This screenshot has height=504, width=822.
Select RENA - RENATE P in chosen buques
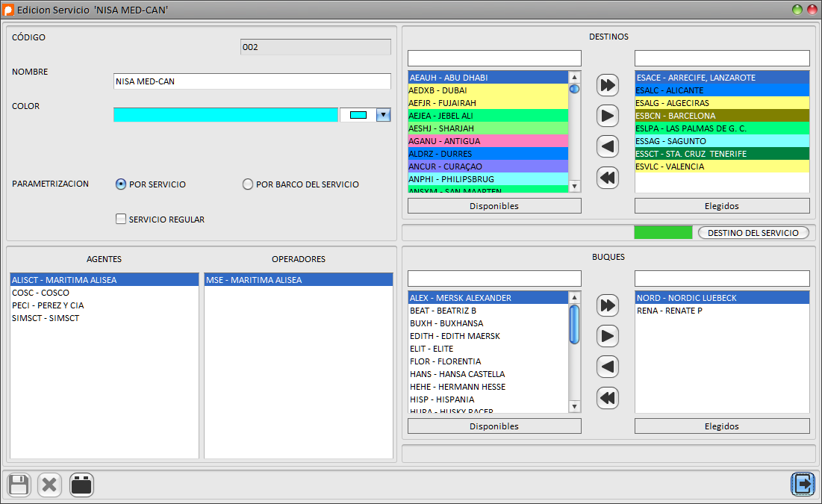point(722,311)
